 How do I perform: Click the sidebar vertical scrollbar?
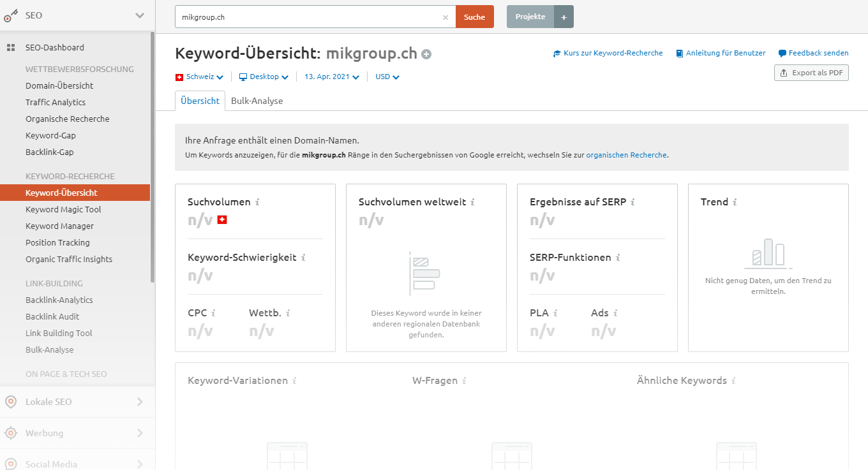click(152, 156)
